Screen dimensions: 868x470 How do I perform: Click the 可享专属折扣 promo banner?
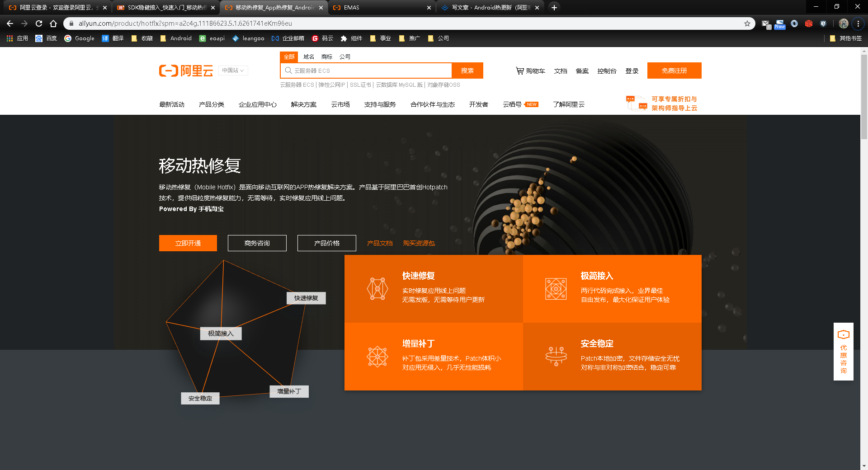pyautogui.click(x=662, y=103)
